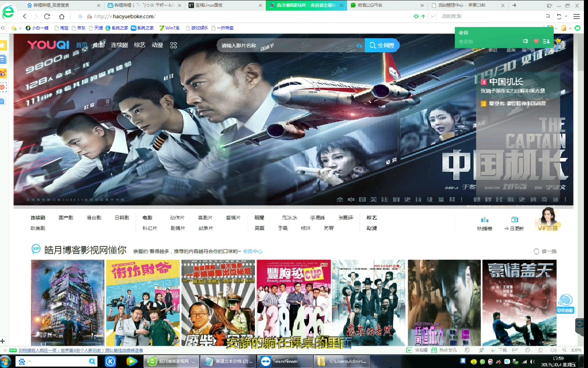The height and width of the screenshot is (368, 588).
Task: Go back to the previous page
Action: pos(25,16)
